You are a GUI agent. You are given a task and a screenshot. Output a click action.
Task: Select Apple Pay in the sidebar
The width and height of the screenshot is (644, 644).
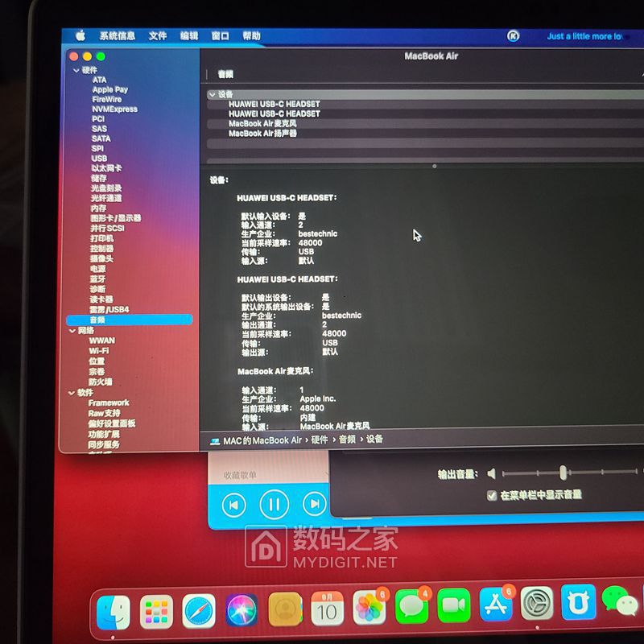coord(110,89)
